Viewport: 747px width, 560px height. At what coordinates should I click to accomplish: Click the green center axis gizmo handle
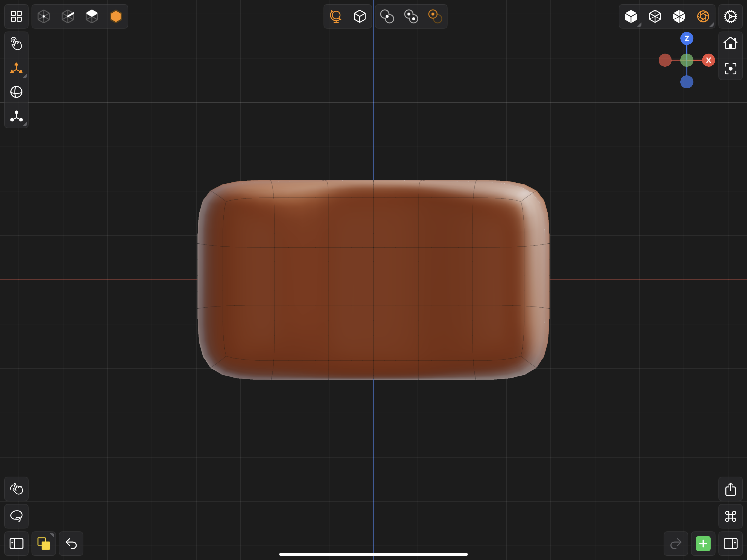(x=687, y=60)
